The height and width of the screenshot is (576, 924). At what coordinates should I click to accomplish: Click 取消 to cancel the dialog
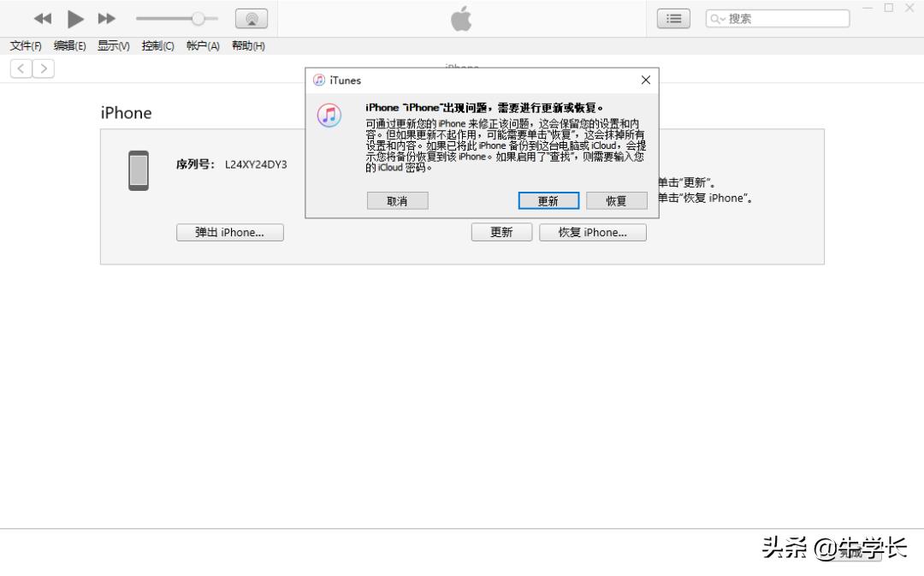pos(397,200)
